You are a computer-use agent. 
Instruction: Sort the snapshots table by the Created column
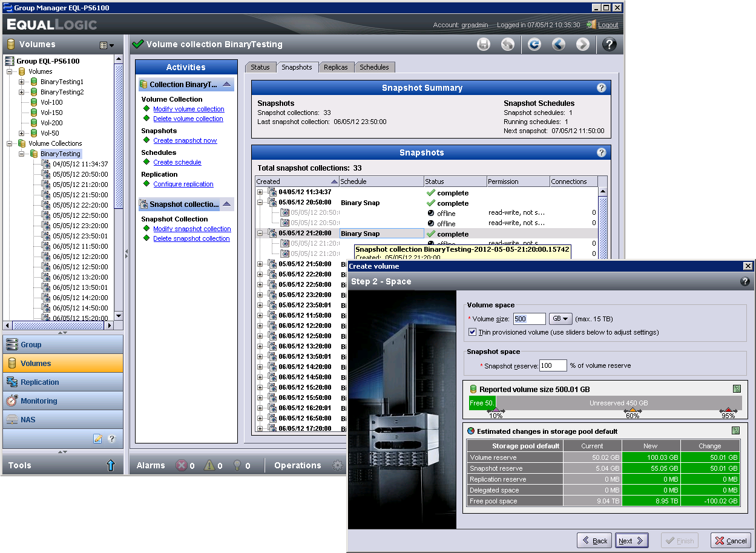tap(297, 182)
